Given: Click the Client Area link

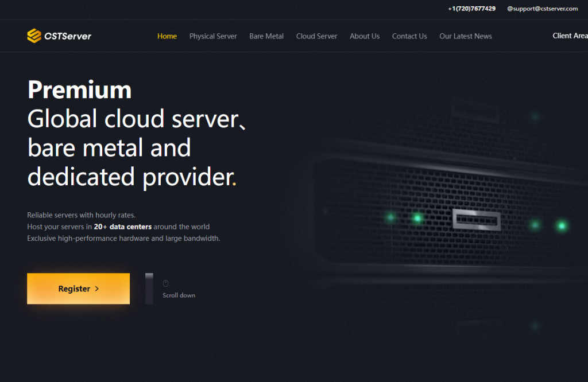Looking at the screenshot, I should click(570, 36).
